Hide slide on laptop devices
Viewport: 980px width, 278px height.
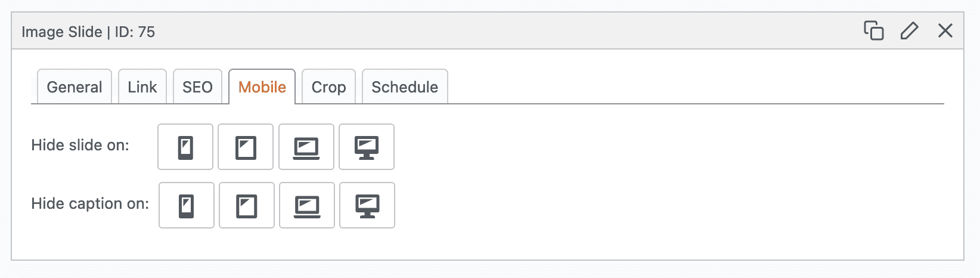coord(306,147)
